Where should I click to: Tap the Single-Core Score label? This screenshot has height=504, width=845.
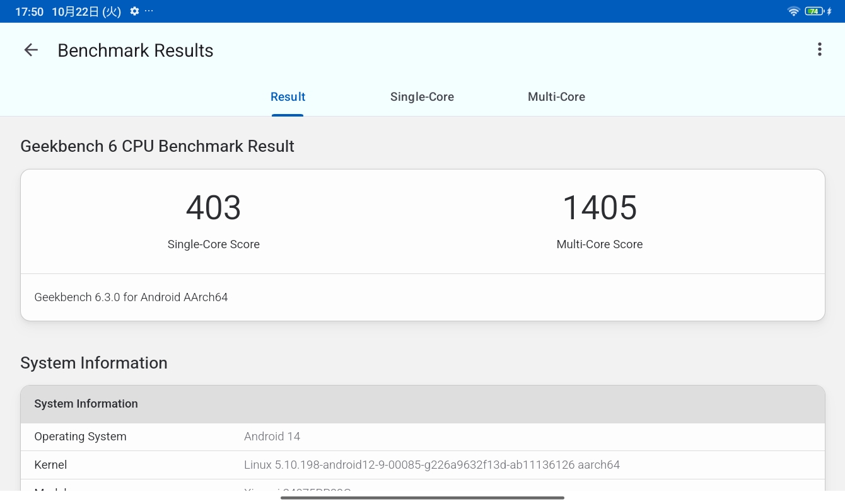[214, 244]
